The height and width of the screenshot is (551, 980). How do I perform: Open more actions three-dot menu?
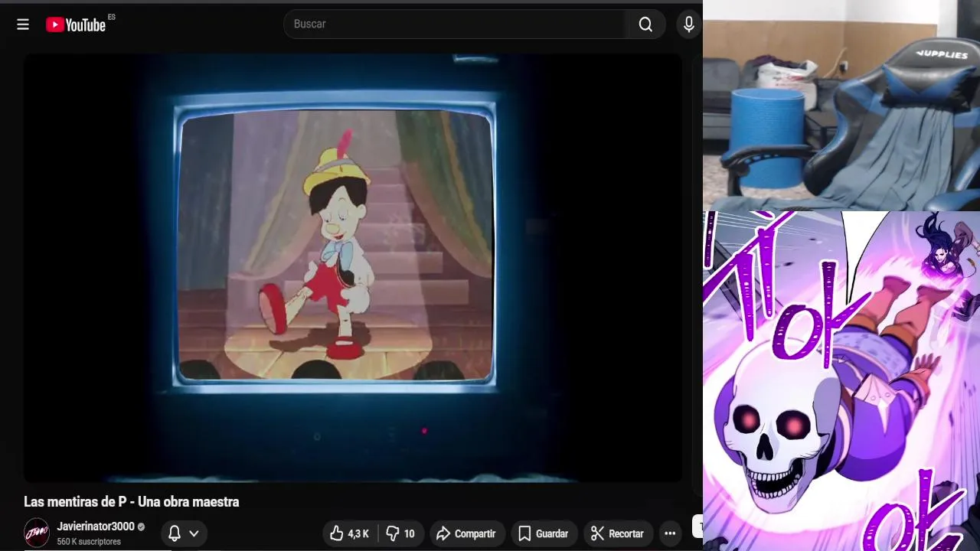670,533
